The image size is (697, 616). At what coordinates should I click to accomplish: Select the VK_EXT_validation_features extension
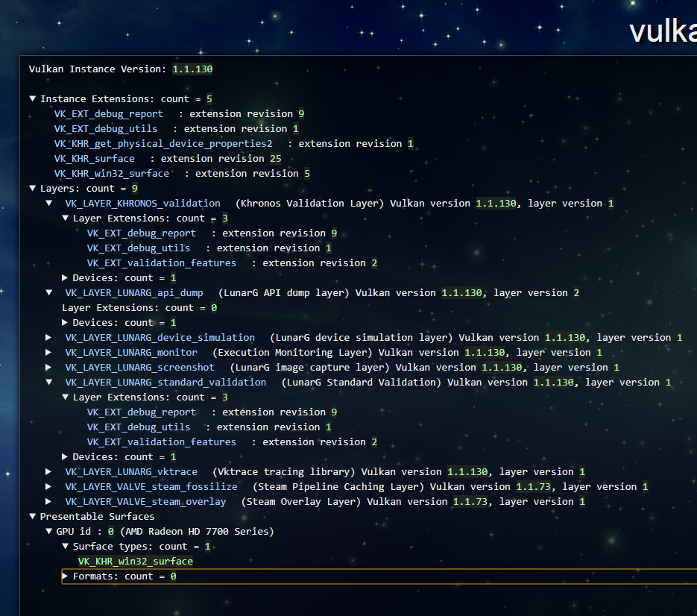click(161, 263)
